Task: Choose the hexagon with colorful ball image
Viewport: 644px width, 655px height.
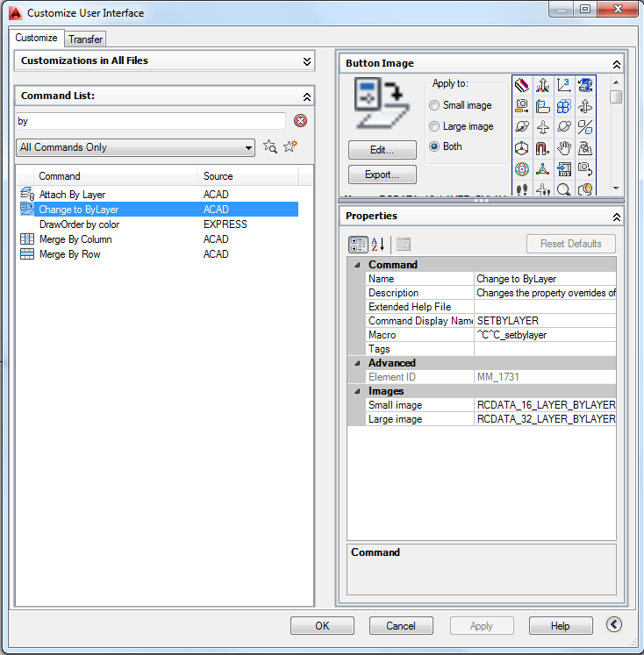Action: coord(585,189)
